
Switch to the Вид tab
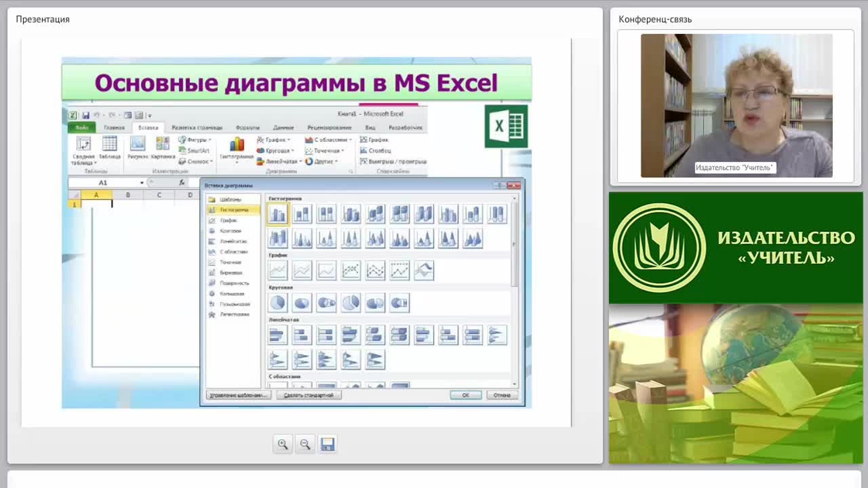coord(370,127)
